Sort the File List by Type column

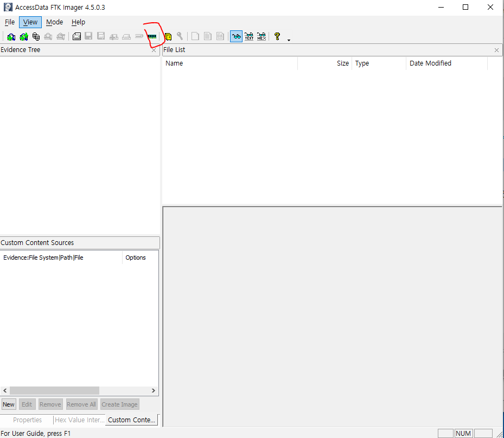(379, 63)
